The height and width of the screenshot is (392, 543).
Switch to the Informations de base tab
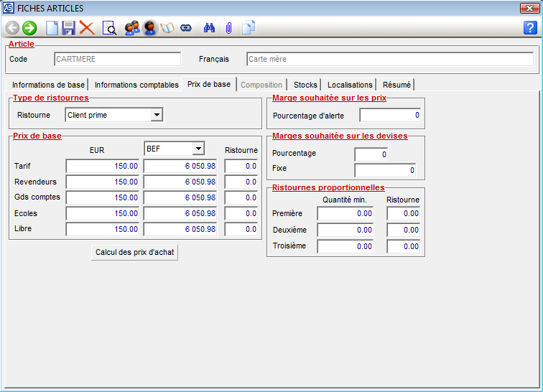(x=48, y=85)
